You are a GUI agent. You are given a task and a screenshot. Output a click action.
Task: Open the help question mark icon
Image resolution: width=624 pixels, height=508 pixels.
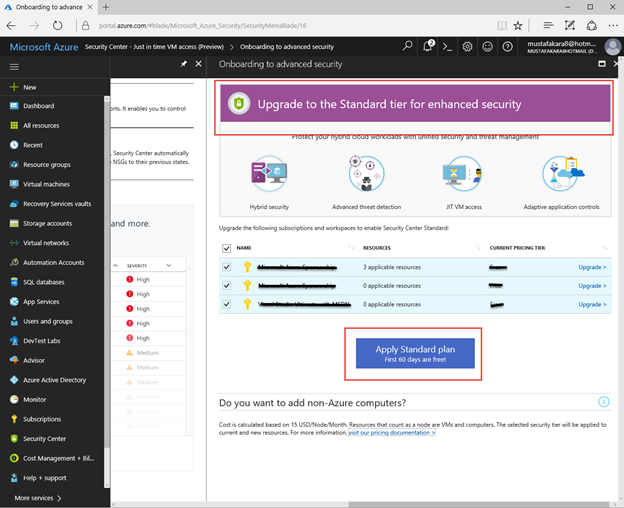tap(507, 47)
